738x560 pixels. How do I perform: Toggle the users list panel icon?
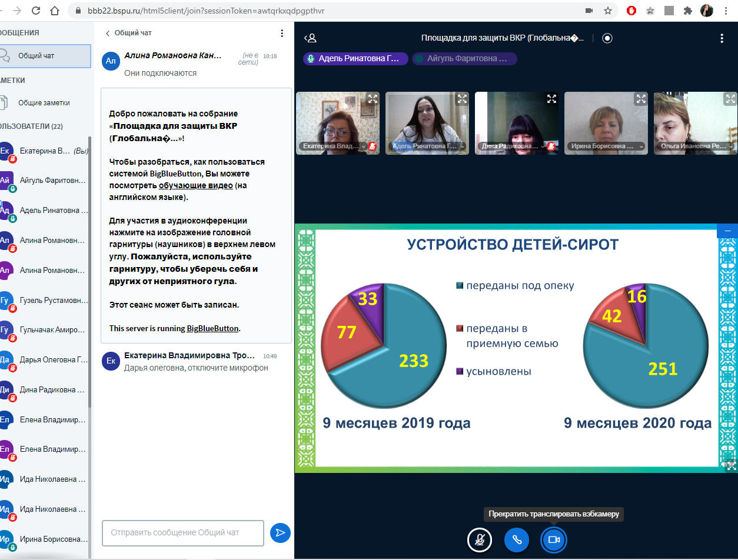tap(310, 38)
